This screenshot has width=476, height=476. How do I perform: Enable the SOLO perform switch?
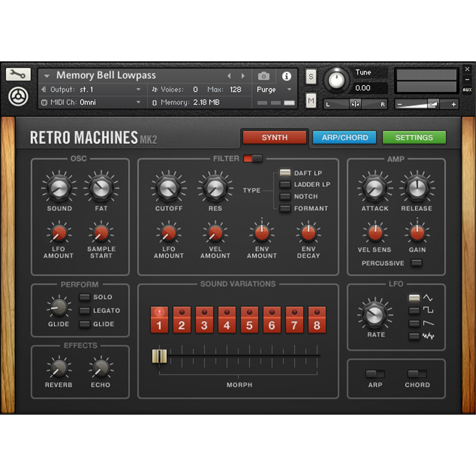[84, 297]
